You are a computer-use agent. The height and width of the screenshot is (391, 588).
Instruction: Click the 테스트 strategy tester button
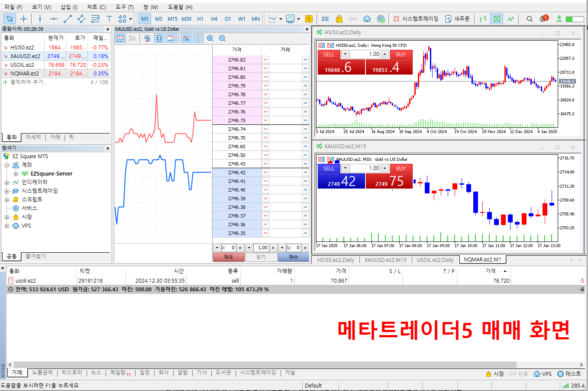(569, 374)
